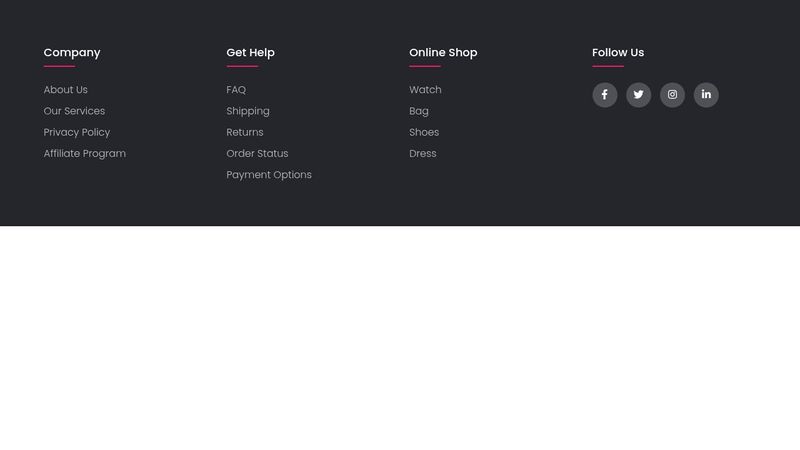
Task: Click the Returns link
Action: pos(245,132)
